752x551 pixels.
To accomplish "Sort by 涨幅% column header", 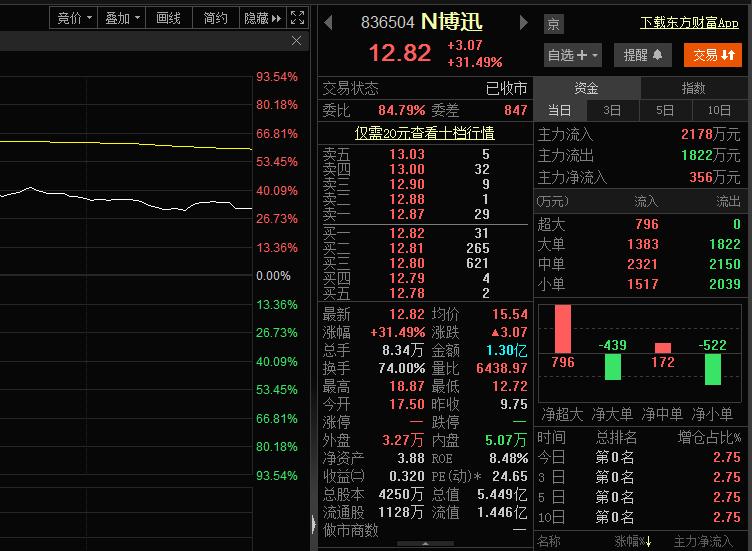I will click(633, 541).
